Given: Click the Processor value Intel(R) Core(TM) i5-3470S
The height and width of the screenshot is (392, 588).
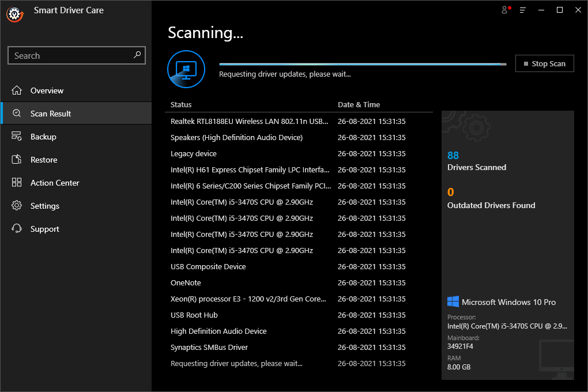Looking at the screenshot, I should (x=507, y=326).
